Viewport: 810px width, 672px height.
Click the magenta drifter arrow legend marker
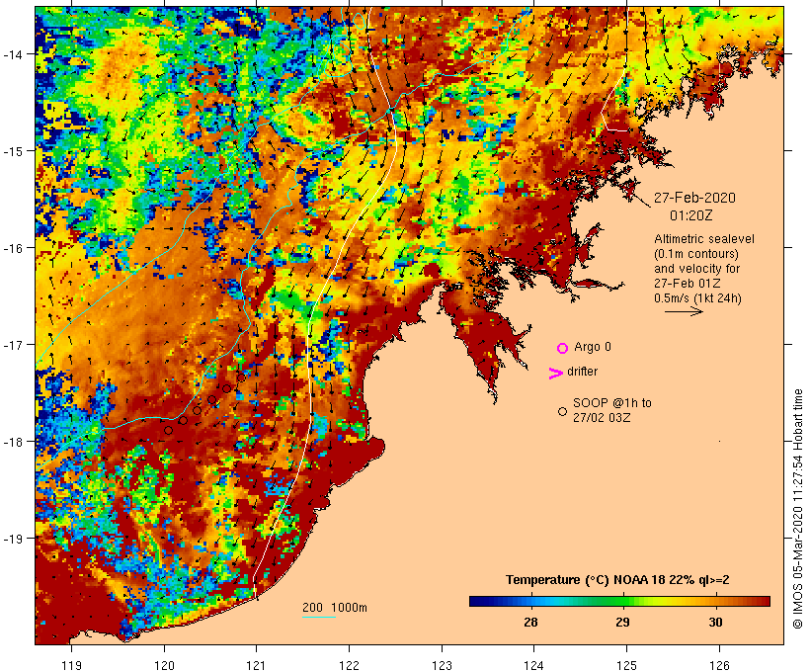556,374
